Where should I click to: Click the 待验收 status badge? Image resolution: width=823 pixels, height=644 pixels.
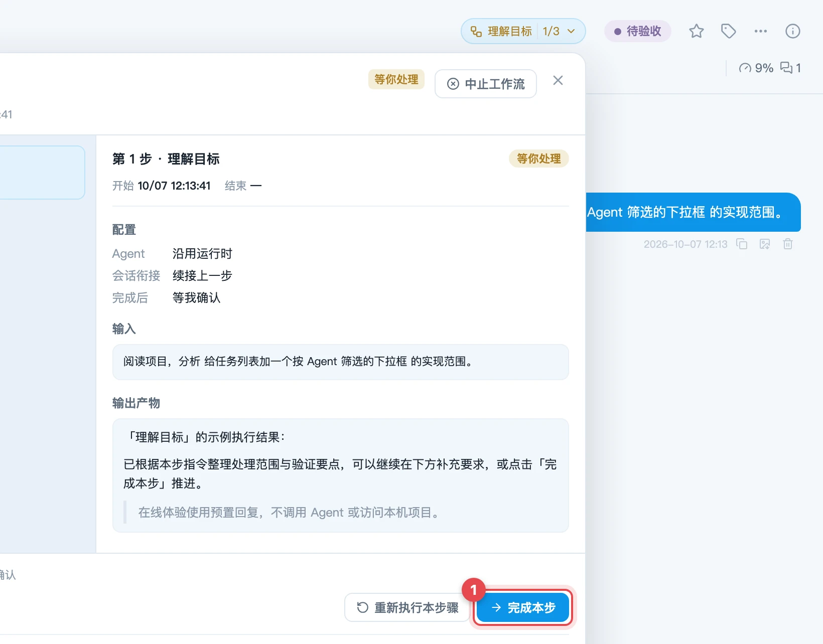point(637,31)
